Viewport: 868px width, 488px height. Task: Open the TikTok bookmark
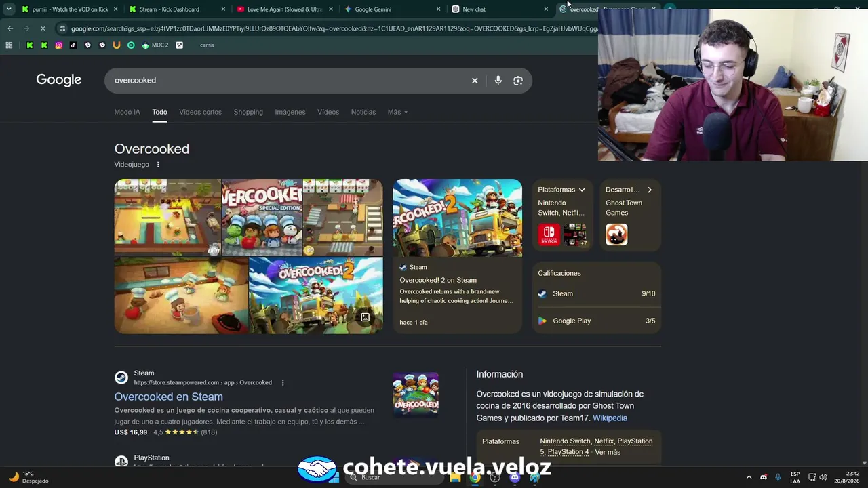73,45
